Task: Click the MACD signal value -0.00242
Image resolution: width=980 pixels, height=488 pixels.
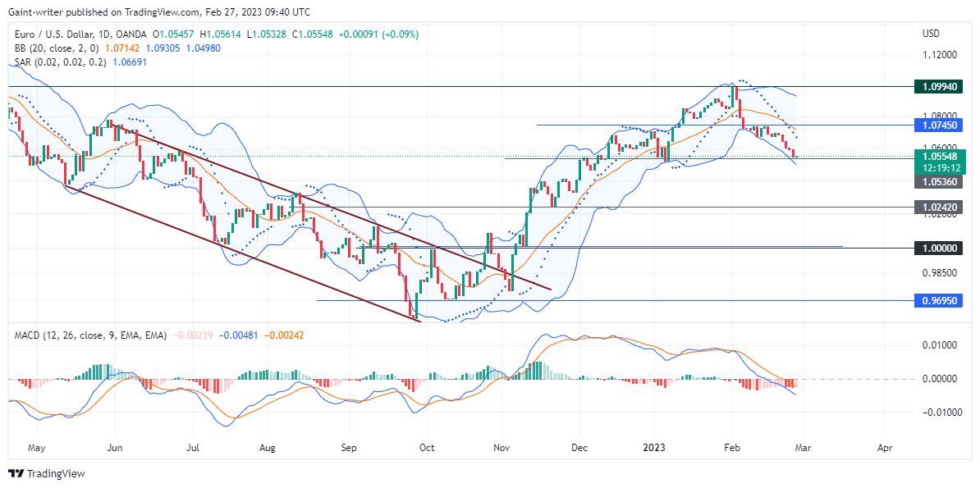Action: tap(284, 335)
